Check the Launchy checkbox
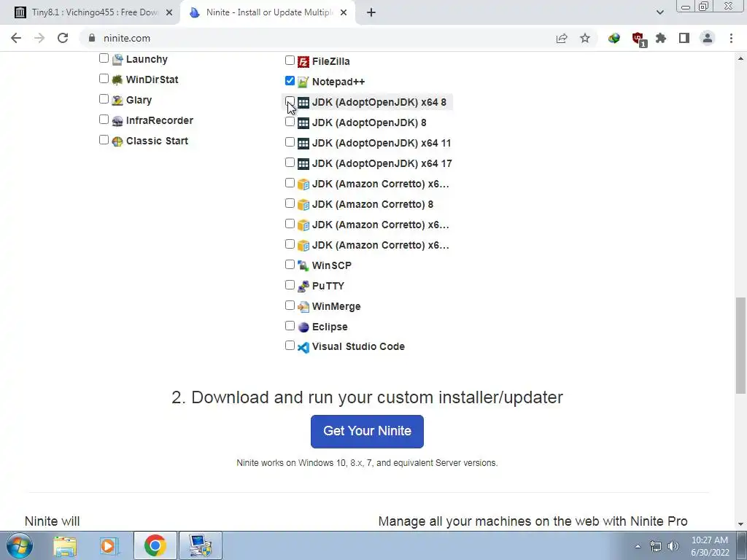 click(x=104, y=58)
